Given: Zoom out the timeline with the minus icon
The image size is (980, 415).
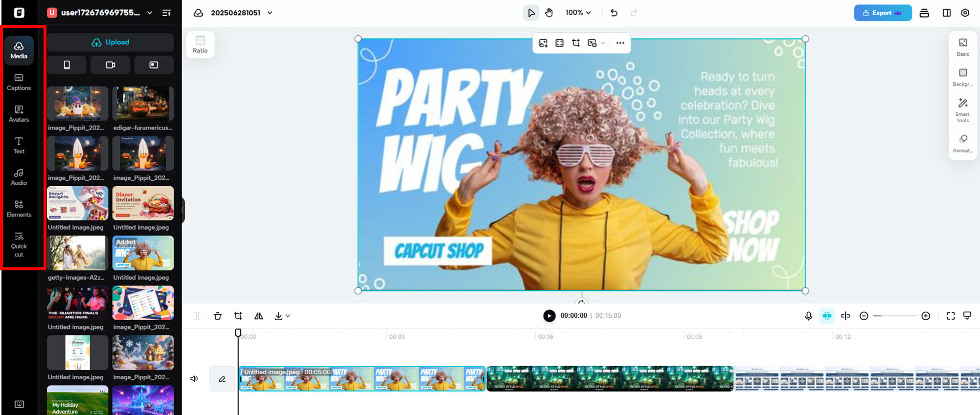Looking at the screenshot, I should point(864,316).
